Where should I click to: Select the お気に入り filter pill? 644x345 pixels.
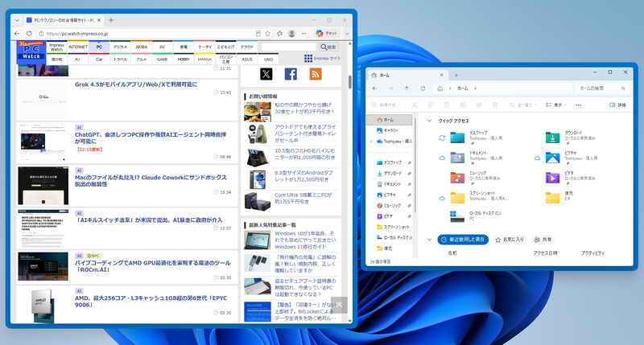coord(510,240)
